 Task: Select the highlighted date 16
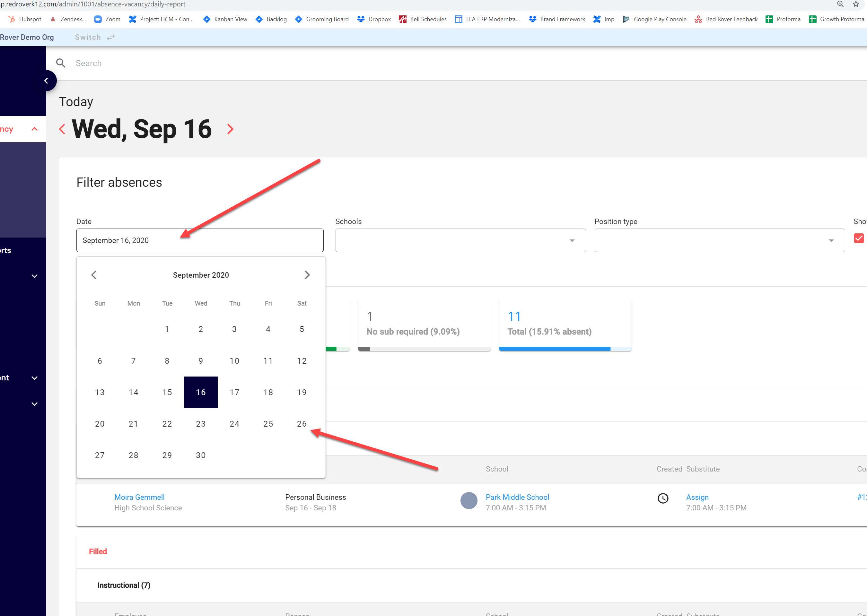click(201, 392)
